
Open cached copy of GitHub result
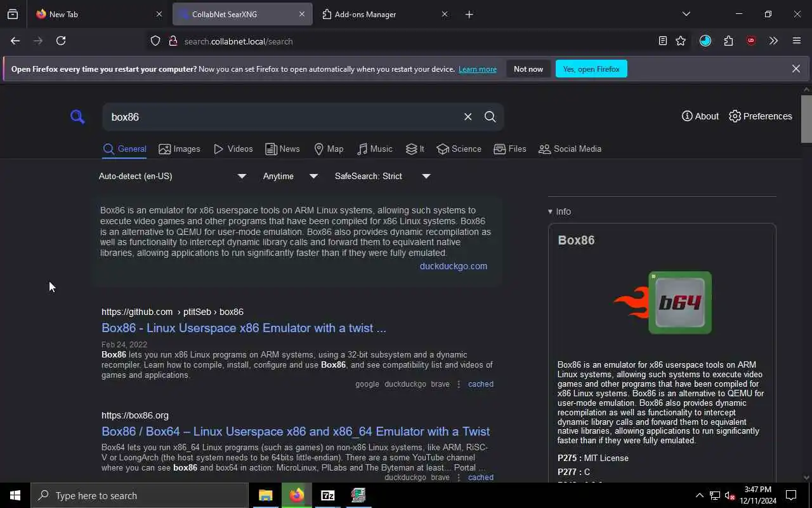click(480, 384)
